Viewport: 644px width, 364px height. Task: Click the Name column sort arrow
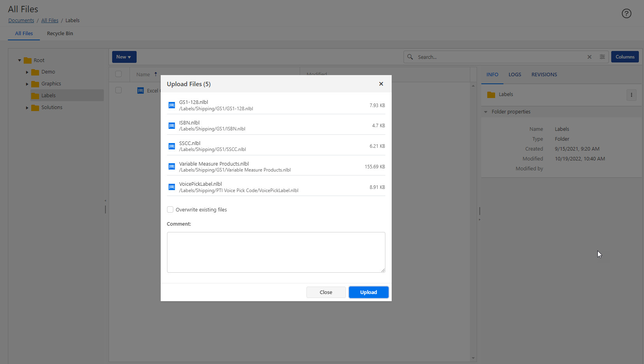click(x=156, y=74)
